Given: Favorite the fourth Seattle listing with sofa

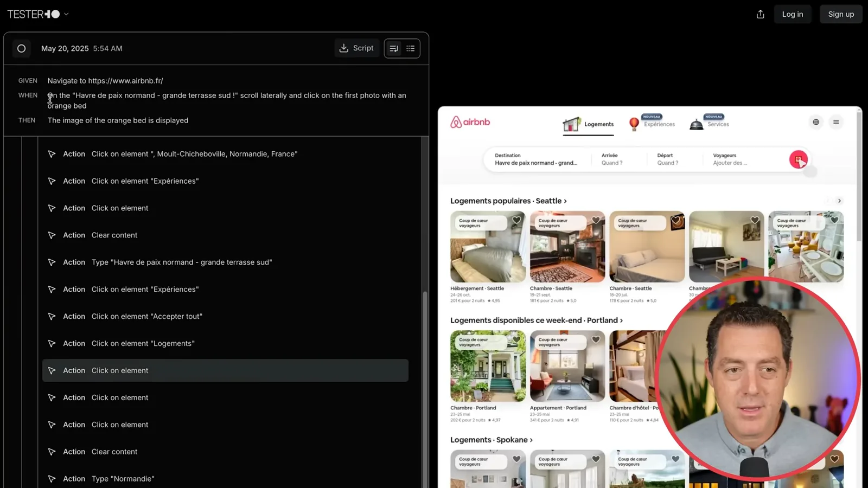Looking at the screenshot, I should [755, 220].
